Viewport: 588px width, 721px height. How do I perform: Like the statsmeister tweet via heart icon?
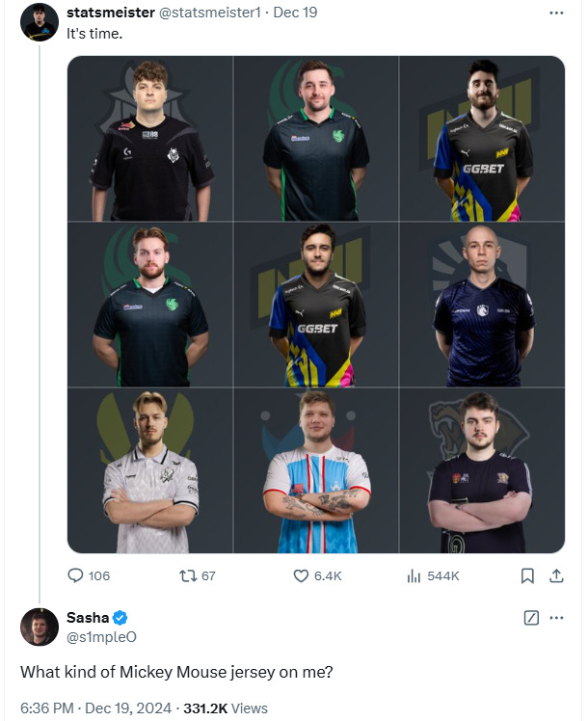(300, 575)
